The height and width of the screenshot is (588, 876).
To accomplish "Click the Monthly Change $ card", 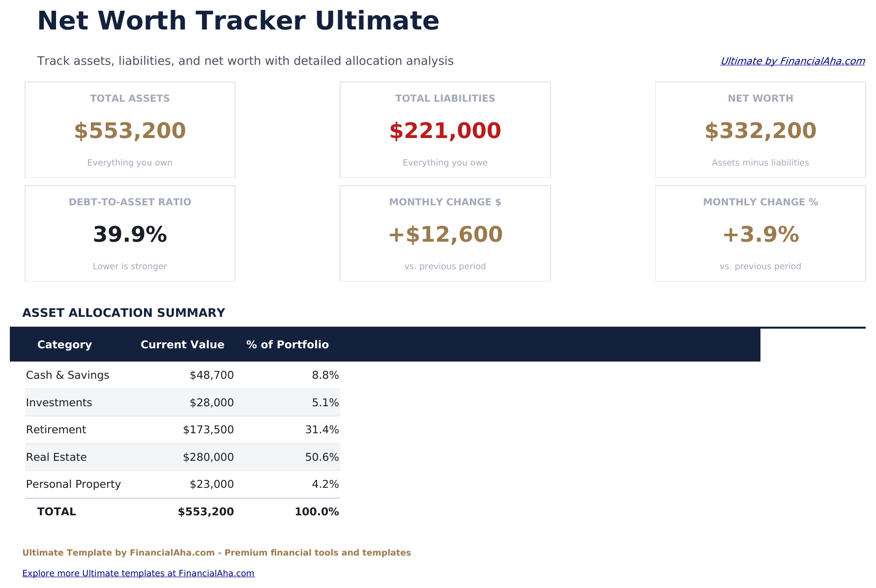I will (x=445, y=233).
